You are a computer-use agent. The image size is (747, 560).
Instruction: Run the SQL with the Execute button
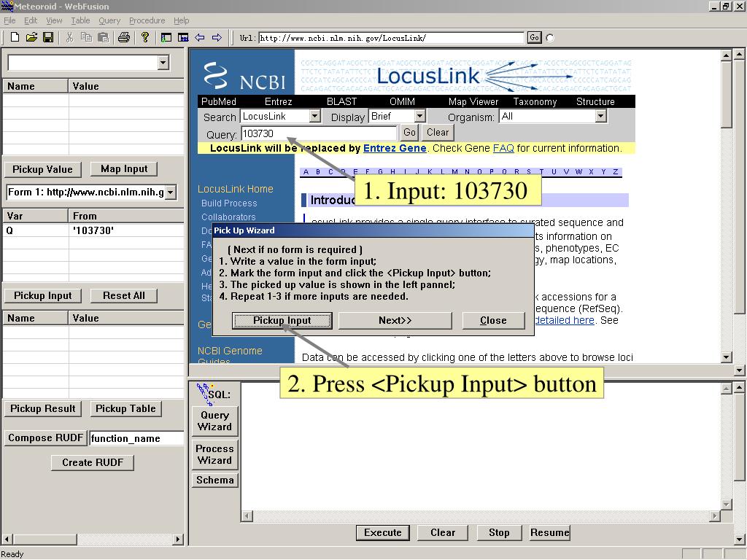(x=382, y=532)
